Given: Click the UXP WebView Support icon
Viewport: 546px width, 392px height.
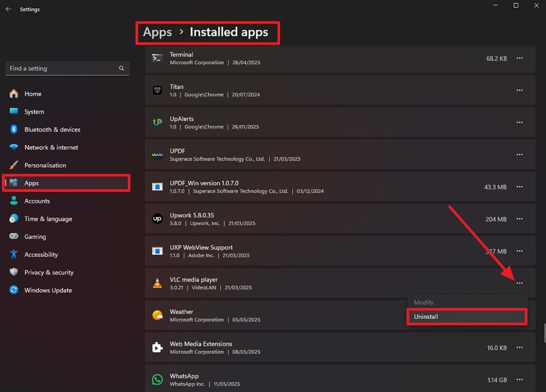Looking at the screenshot, I should tap(157, 251).
